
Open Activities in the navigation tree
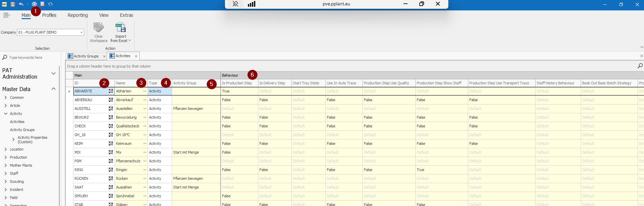click(x=17, y=122)
